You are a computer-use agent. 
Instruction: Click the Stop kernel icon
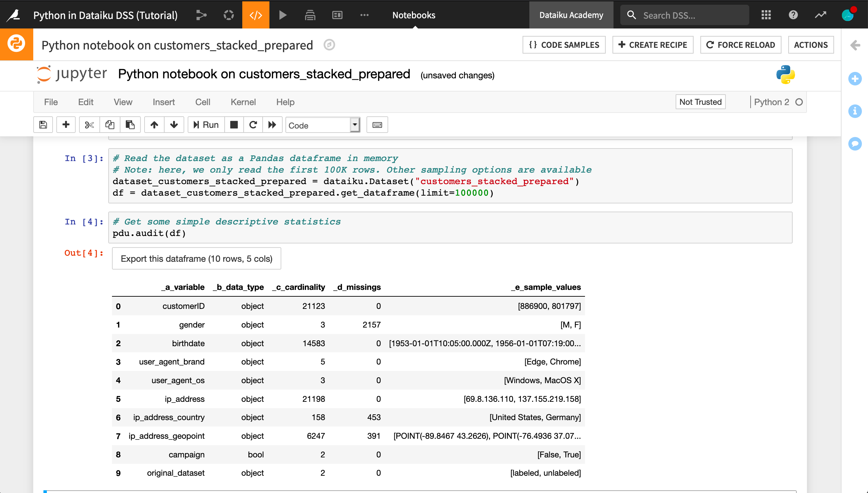[x=234, y=124]
